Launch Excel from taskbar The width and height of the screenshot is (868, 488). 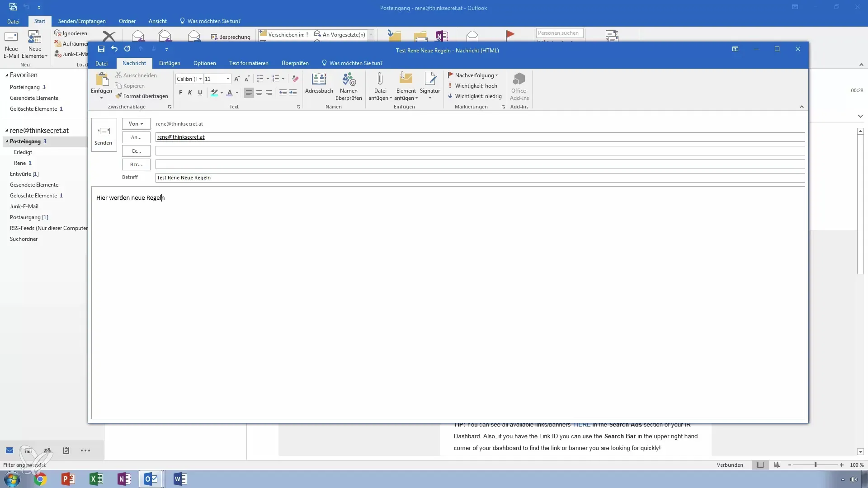pyautogui.click(x=96, y=479)
